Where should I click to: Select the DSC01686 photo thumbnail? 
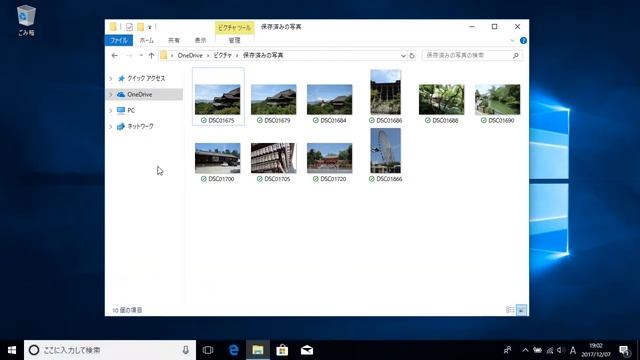pyautogui.click(x=385, y=92)
